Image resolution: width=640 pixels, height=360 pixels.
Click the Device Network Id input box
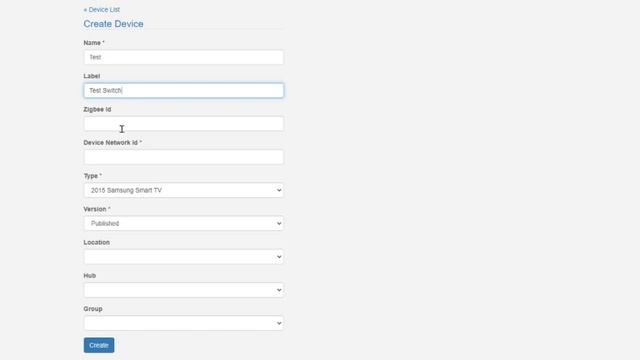(184, 157)
